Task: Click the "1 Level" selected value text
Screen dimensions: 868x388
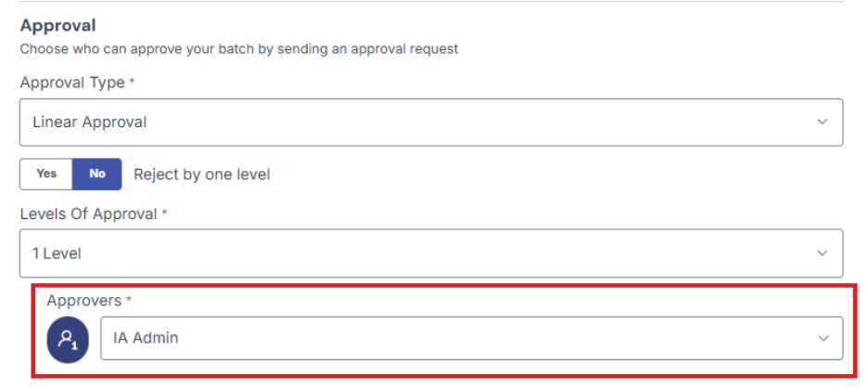Action: click(x=57, y=253)
